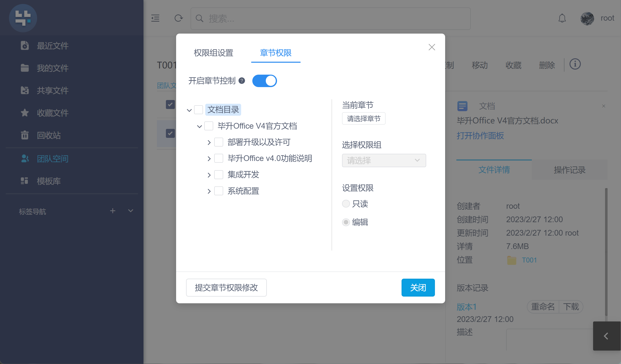621x364 pixels.
Task: Expand the 集成开发 chapter
Action: coord(209,175)
